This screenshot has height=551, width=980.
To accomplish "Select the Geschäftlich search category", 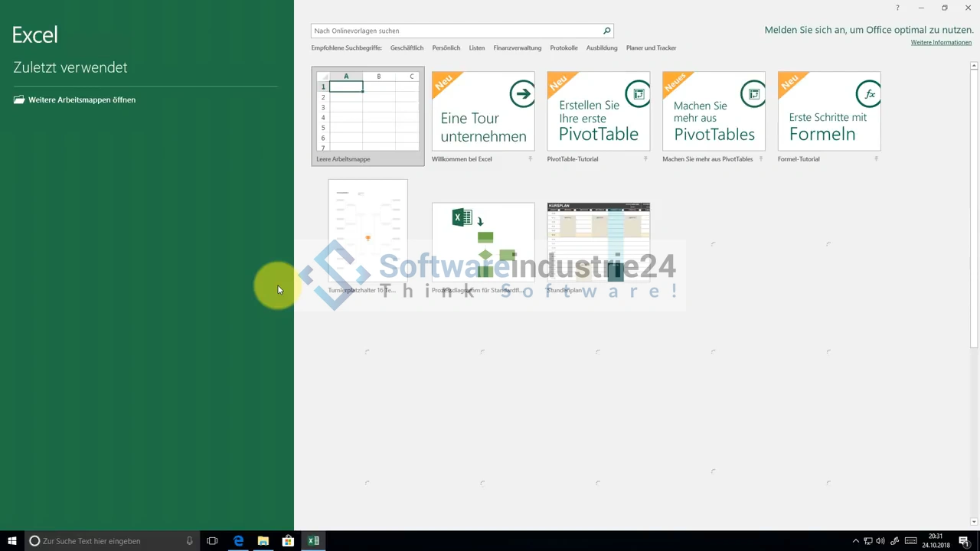I will pyautogui.click(x=407, y=48).
